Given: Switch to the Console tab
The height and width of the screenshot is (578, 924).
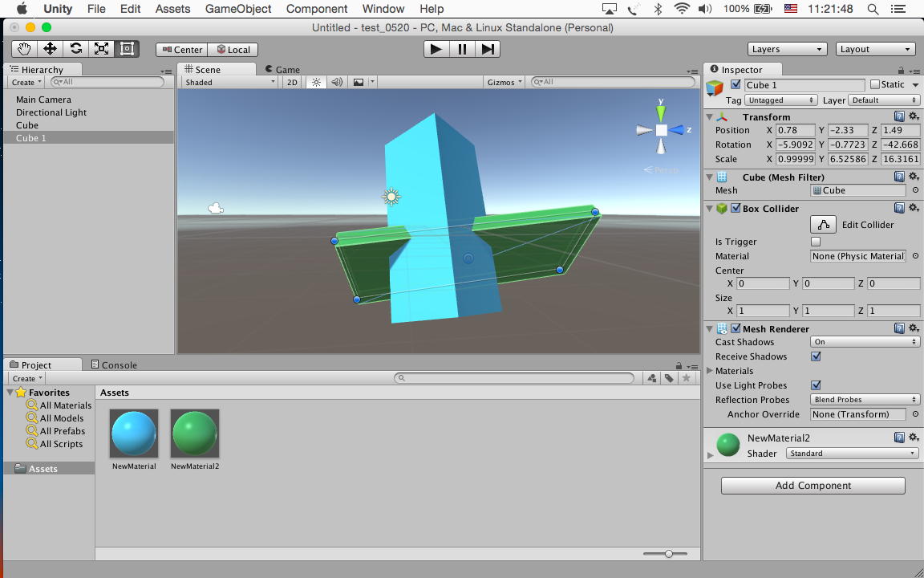Looking at the screenshot, I should point(114,364).
